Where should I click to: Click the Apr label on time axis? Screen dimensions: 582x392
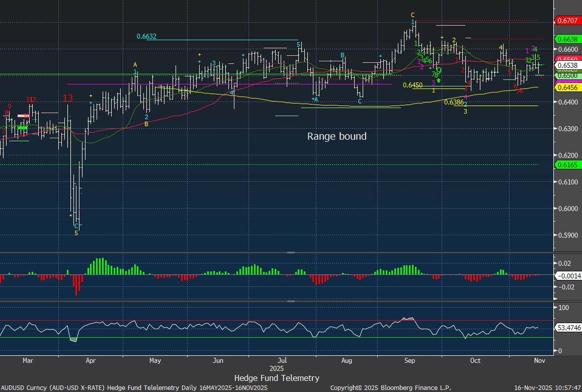tap(91, 361)
